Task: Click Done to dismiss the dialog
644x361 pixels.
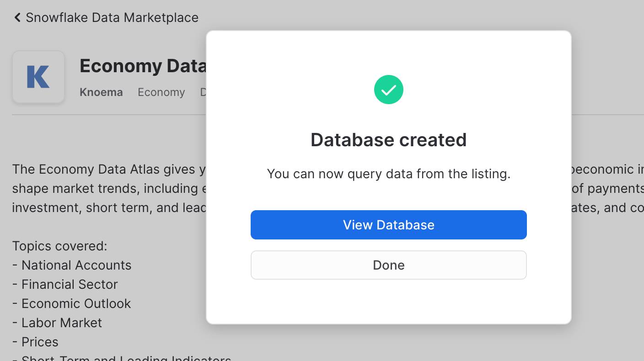Action: coord(388,265)
